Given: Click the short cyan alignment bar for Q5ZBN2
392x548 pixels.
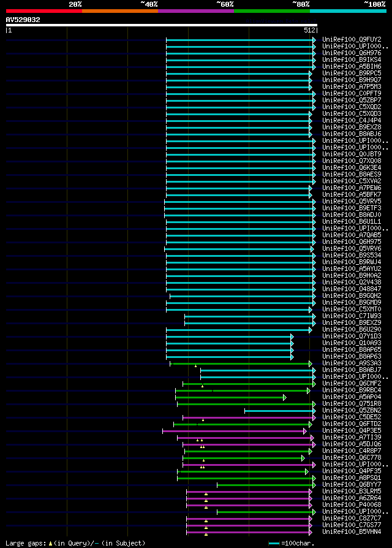Looking at the screenshot, I should pyautogui.click(x=280, y=411).
